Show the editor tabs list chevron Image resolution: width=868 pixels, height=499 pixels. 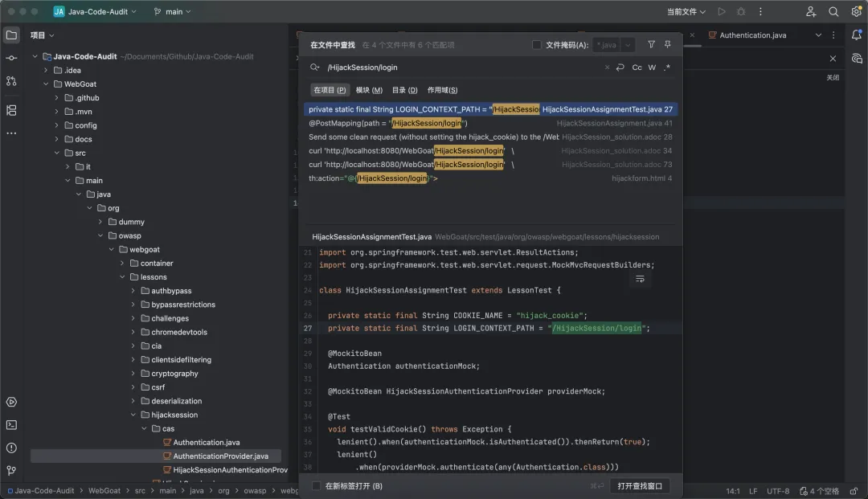818,35
